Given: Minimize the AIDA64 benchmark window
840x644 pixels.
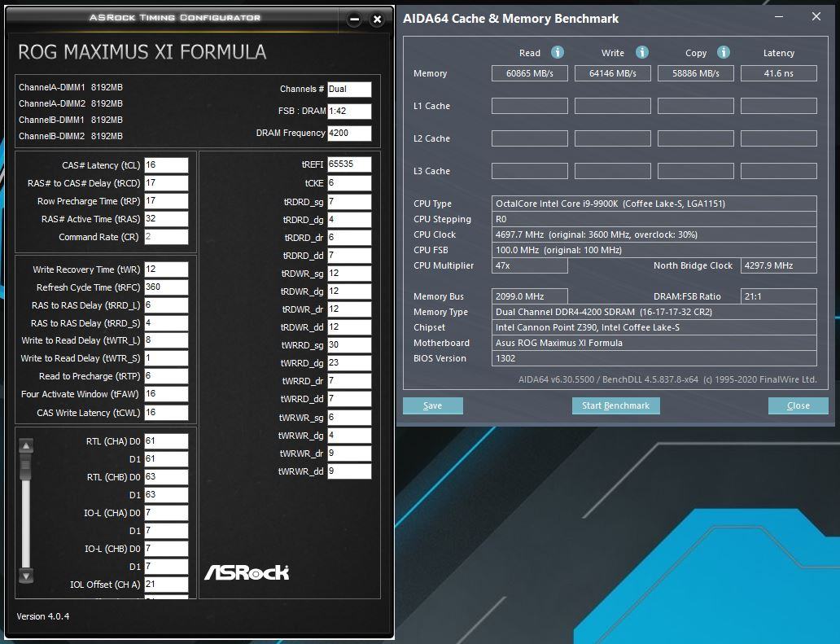Looking at the screenshot, I should tap(779, 16).
